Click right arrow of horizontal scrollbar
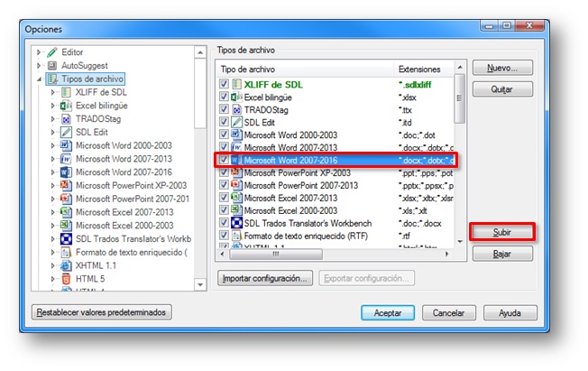This screenshot has height=371, width=588. click(447, 255)
